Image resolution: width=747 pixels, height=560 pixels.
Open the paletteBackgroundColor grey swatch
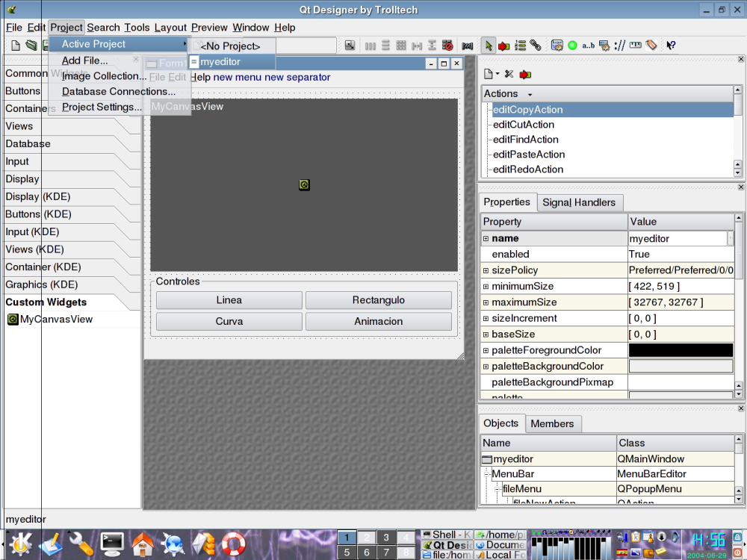pos(681,366)
